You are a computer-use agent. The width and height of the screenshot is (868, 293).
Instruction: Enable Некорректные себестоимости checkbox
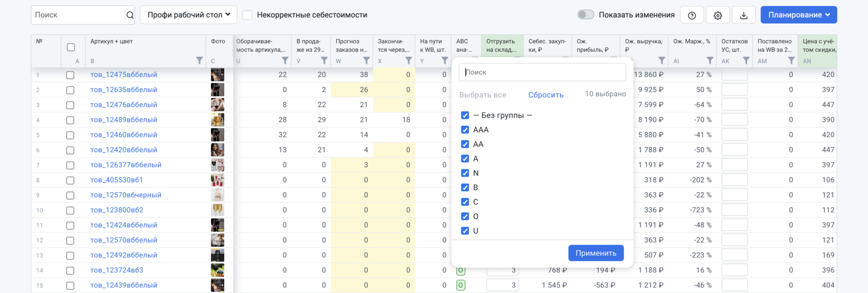247,15
